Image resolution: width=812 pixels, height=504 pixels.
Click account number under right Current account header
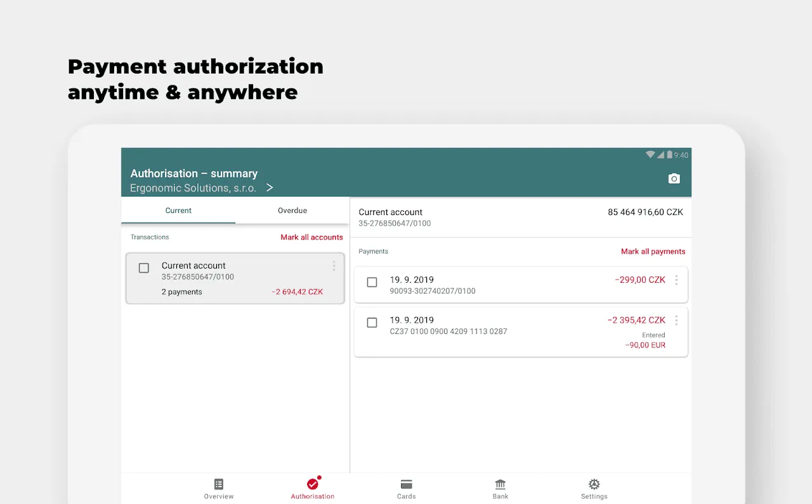pos(395,224)
